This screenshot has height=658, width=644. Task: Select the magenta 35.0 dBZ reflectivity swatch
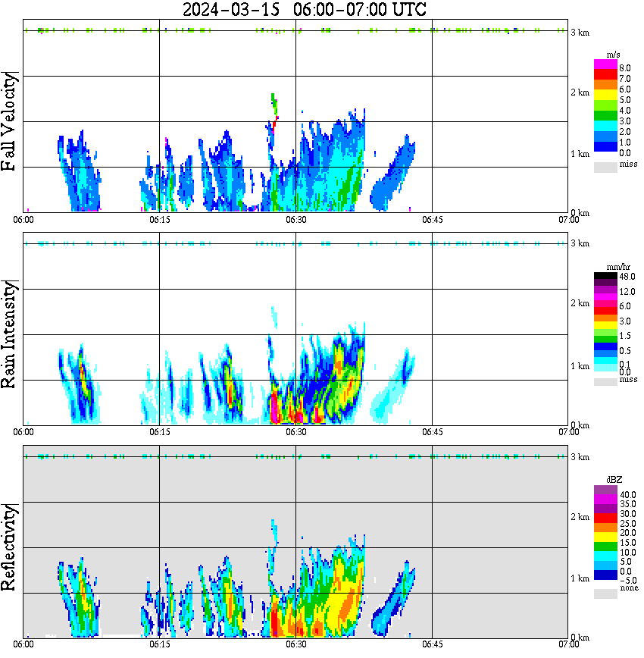tap(605, 500)
